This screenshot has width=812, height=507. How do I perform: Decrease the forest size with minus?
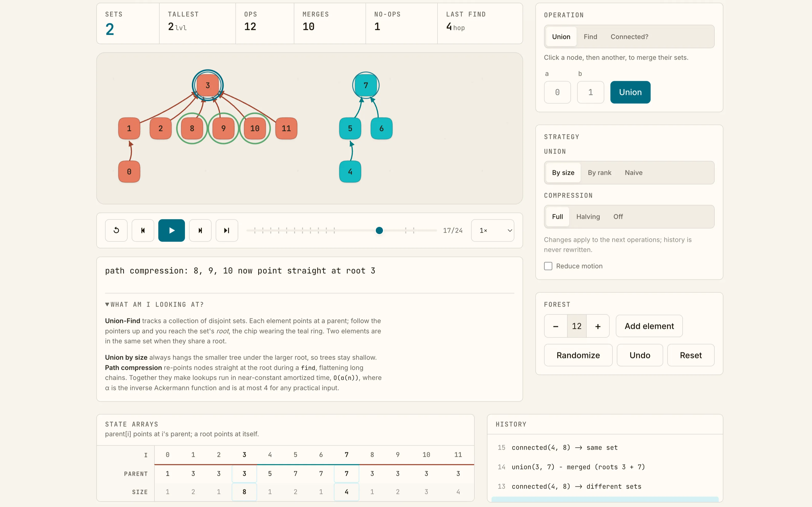click(x=556, y=326)
